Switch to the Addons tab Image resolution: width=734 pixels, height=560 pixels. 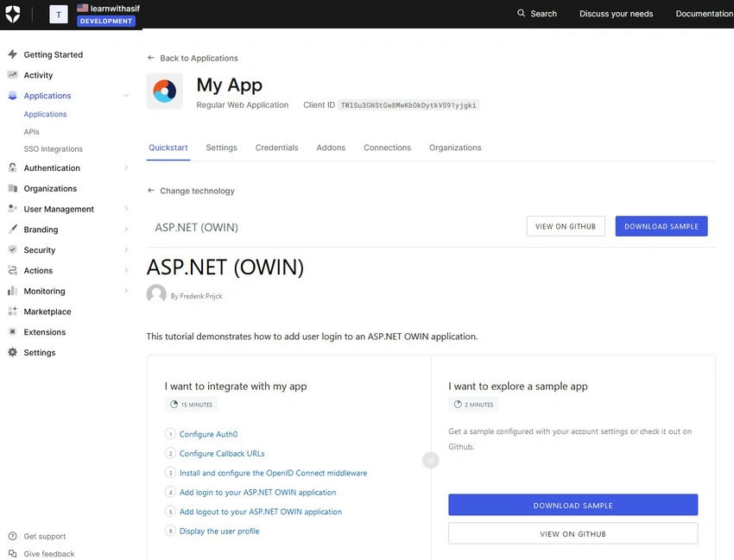331,148
